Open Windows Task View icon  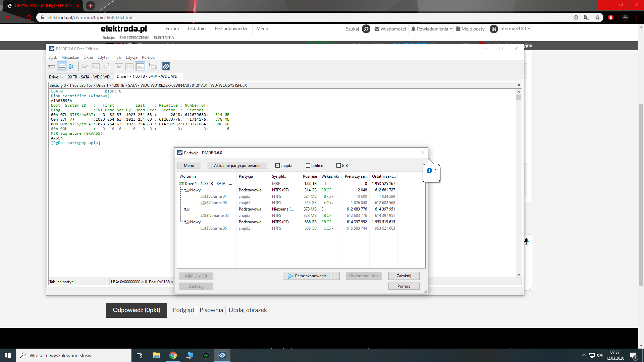(x=140, y=355)
